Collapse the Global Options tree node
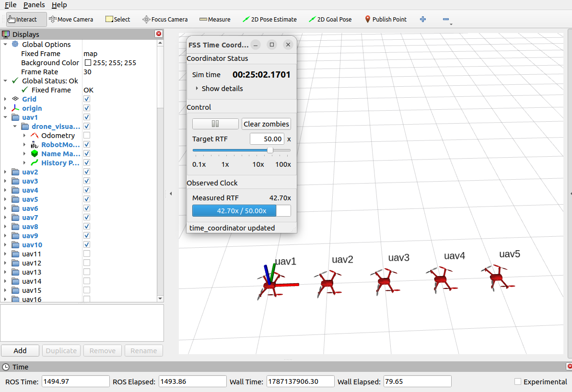 (5, 44)
